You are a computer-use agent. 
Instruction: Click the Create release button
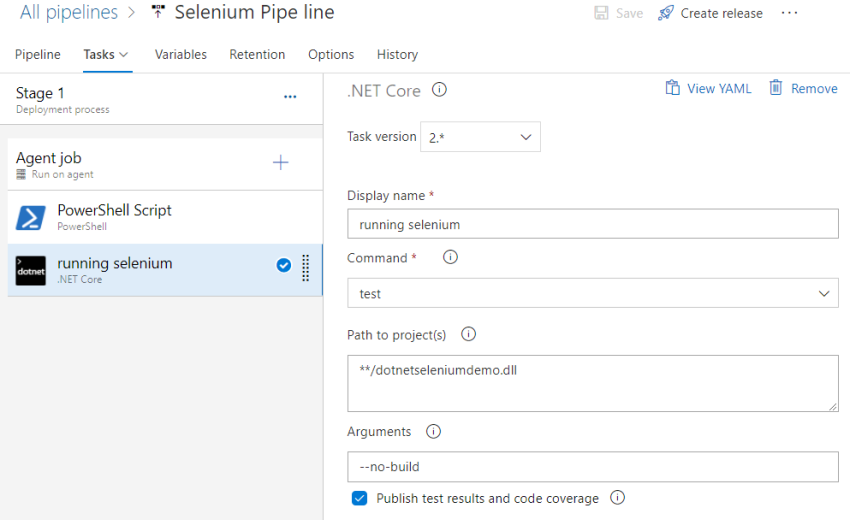(710, 14)
